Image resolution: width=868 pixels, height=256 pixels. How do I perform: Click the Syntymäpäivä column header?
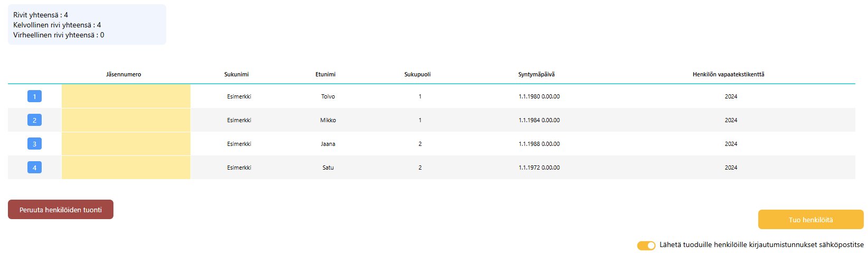click(x=536, y=74)
